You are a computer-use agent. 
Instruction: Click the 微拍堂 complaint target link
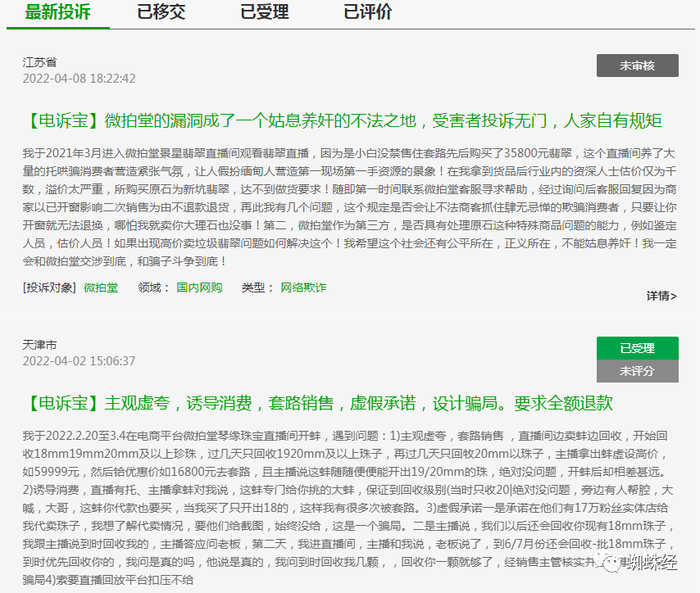(x=101, y=287)
